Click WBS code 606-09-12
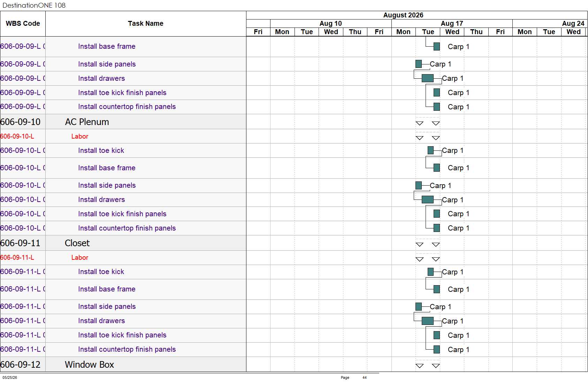The height and width of the screenshot is (382, 588). click(x=20, y=365)
